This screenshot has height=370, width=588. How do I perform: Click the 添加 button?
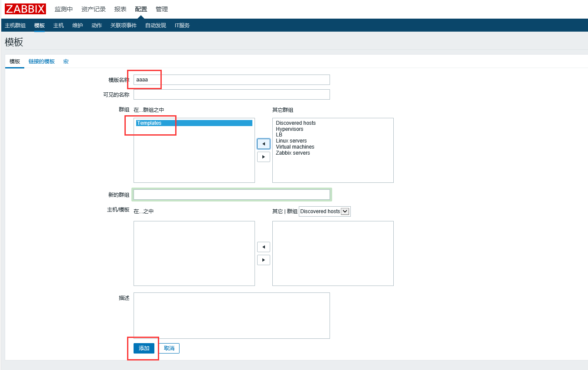point(144,348)
